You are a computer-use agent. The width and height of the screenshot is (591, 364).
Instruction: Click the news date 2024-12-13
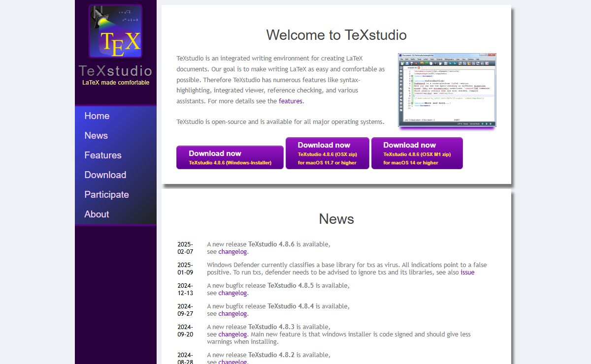click(185, 289)
